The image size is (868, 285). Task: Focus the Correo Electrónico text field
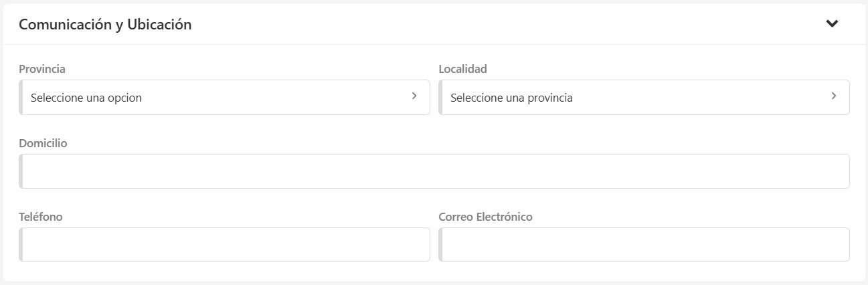point(645,245)
